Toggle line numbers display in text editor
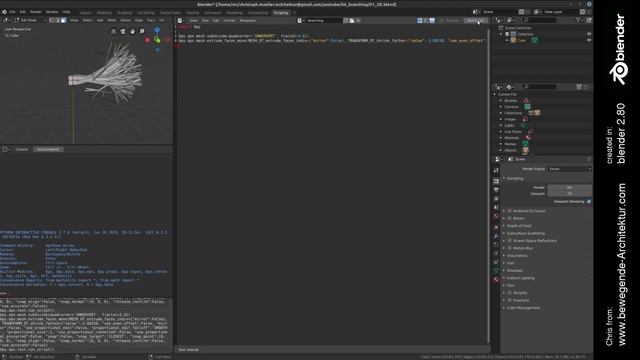This screenshot has height=360, width=640. click(x=420, y=20)
